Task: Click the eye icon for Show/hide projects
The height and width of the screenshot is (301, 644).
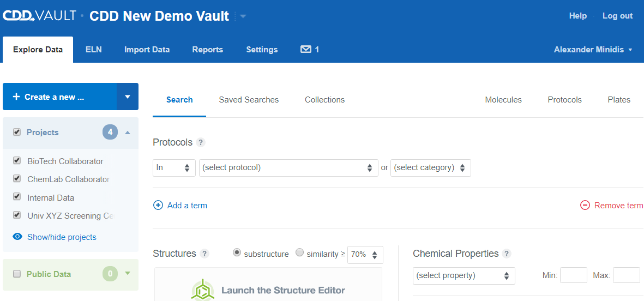Action: tap(17, 237)
